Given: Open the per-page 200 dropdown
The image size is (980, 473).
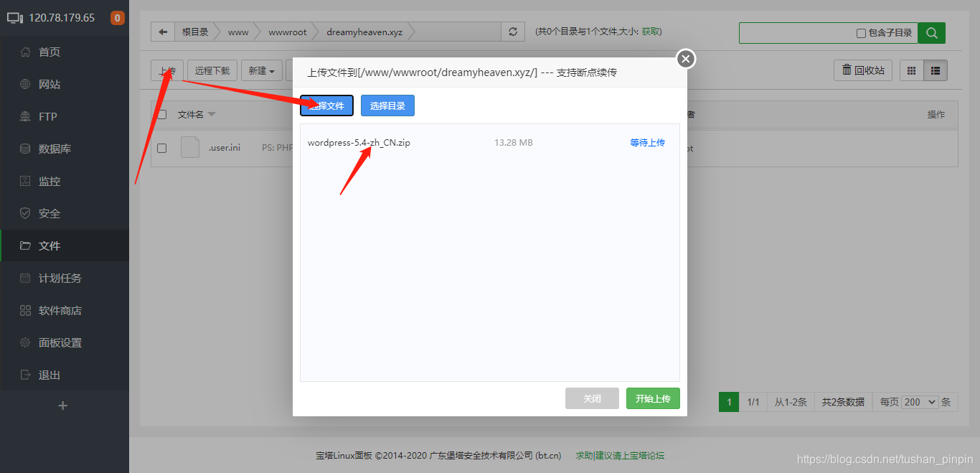Looking at the screenshot, I should (x=920, y=402).
